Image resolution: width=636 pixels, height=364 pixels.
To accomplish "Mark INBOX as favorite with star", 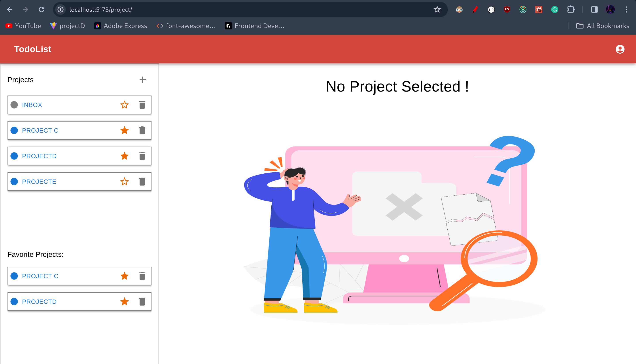I will 124,105.
